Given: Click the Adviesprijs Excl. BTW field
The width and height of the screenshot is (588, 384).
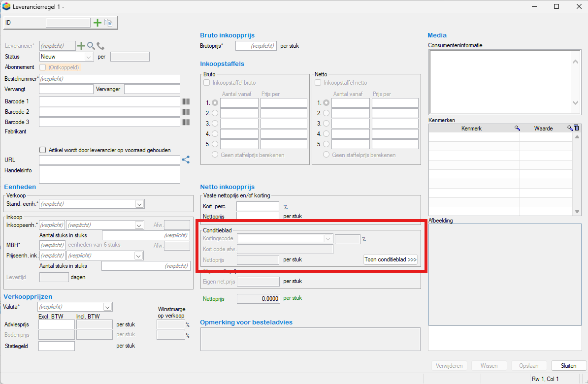Looking at the screenshot, I should click(57, 324).
